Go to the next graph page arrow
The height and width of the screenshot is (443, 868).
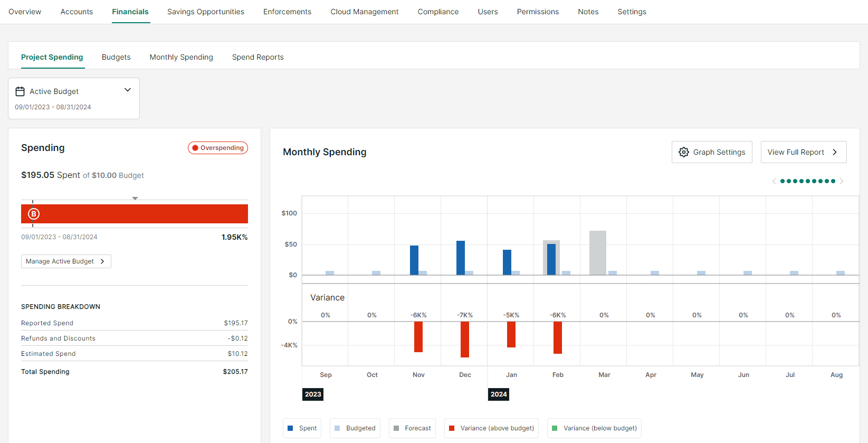tap(842, 181)
